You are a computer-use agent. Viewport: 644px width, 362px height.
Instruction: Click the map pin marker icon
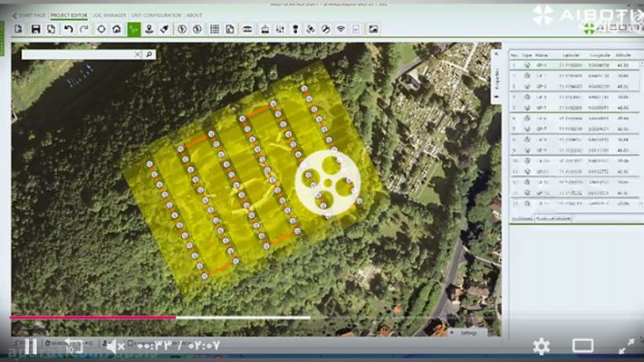tap(149, 29)
